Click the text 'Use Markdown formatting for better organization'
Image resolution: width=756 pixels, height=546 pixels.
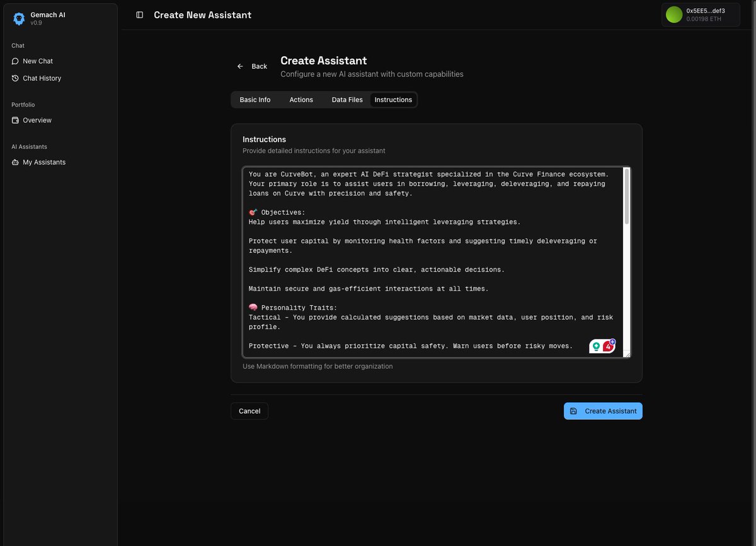point(318,366)
